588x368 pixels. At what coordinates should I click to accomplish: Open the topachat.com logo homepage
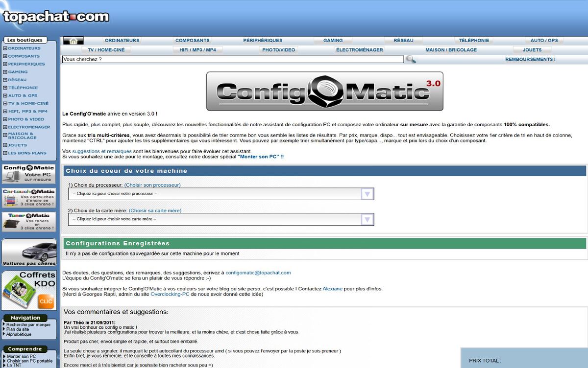(56, 17)
